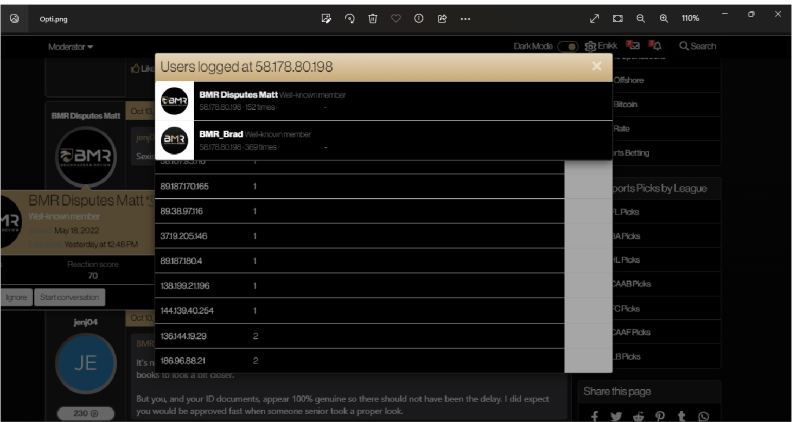This screenshot has height=422, width=792.
Task: Select IP address 89.187.180.4
Action: coord(181,261)
